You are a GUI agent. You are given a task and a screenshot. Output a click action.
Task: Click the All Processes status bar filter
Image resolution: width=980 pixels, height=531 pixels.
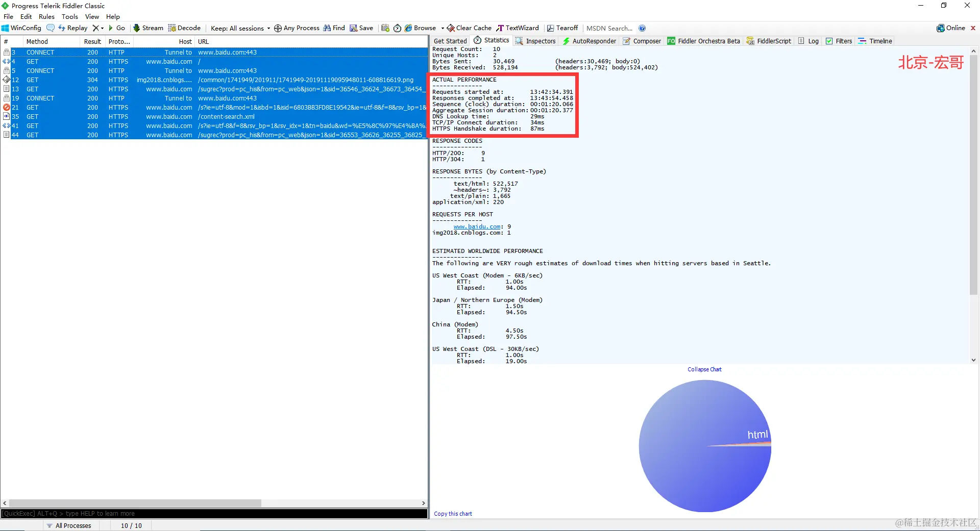click(x=69, y=525)
